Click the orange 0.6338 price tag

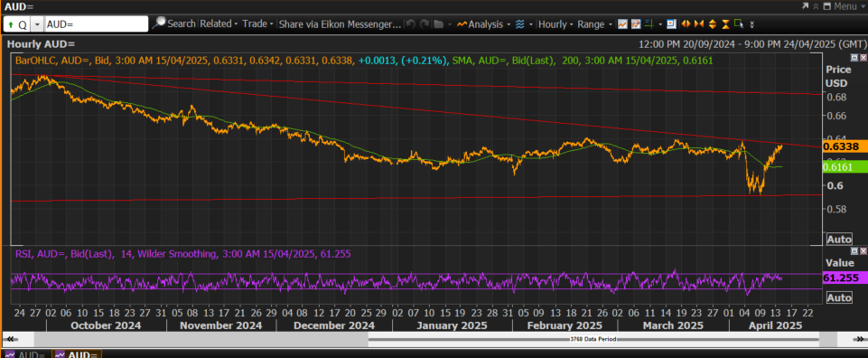tap(845, 146)
